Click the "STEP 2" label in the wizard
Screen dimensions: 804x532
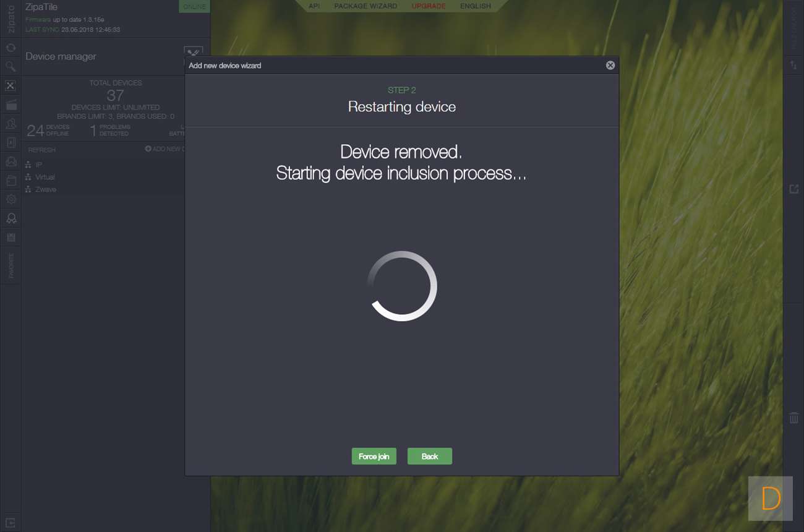click(x=402, y=90)
